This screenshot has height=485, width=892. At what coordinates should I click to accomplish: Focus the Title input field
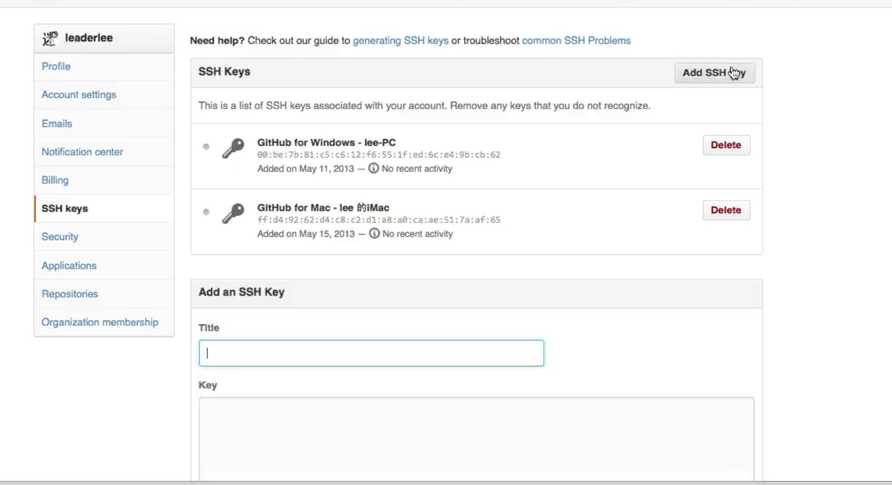pyautogui.click(x=371, y=353)
